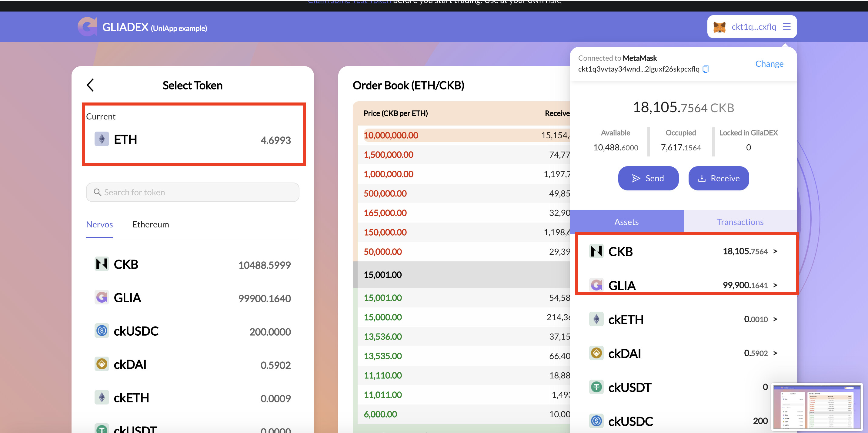The width and height of the screenshot is (868, 433).
Task: Switch to the Assets tab
Action: (626, 222)
